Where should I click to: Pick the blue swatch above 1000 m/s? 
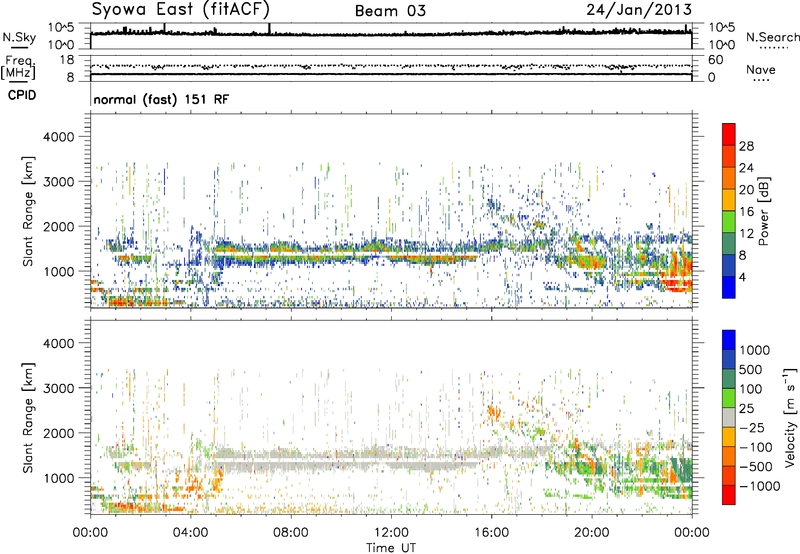coord(729,340)
